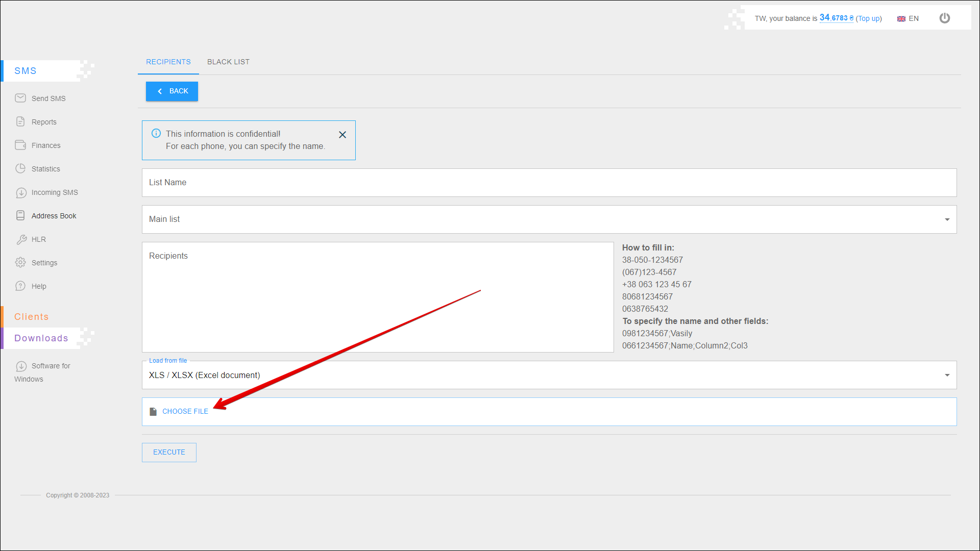The height and width of the screenshot is (551, 980).
Task: Open Statistics pie chart icon
Action: tap(20, 168)
